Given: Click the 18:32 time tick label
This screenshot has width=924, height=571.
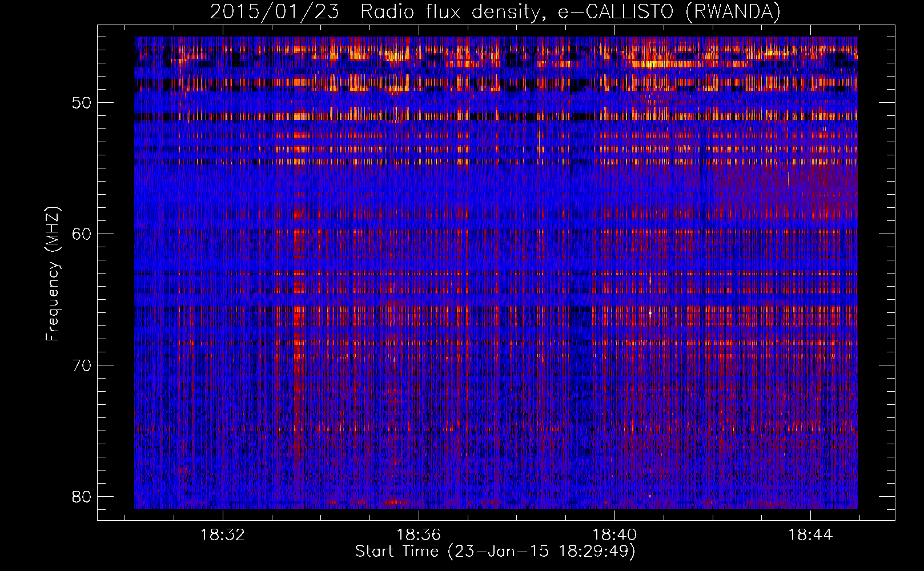Looking at the screenshot, I should click(x=223, y=535).
